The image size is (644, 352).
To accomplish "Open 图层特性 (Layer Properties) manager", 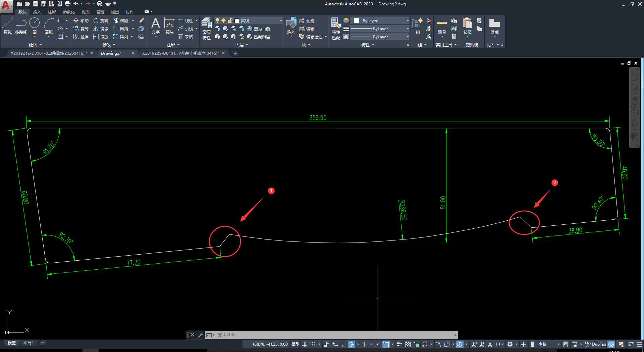I will (206, 29).
